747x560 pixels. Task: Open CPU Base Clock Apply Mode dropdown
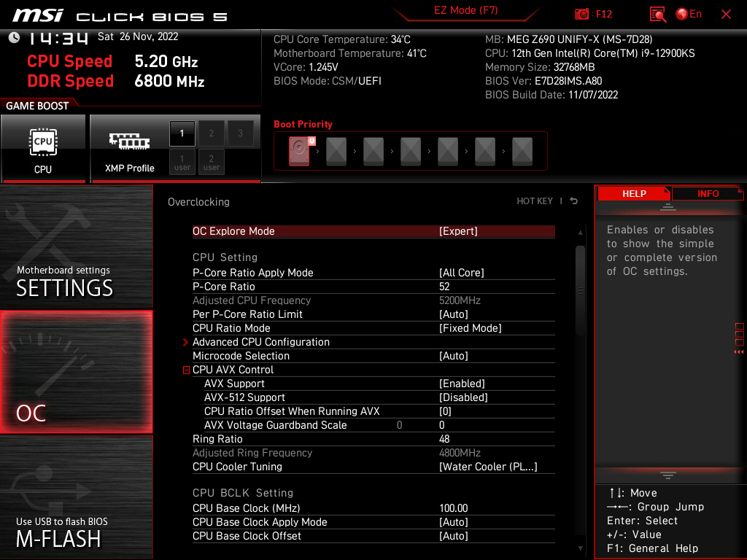pyautogui.click(x=373, y=522)
